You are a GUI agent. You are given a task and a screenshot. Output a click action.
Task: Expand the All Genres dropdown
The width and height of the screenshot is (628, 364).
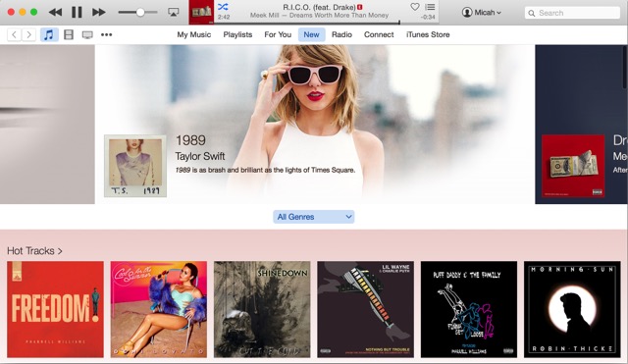click(x=314, y=217)
